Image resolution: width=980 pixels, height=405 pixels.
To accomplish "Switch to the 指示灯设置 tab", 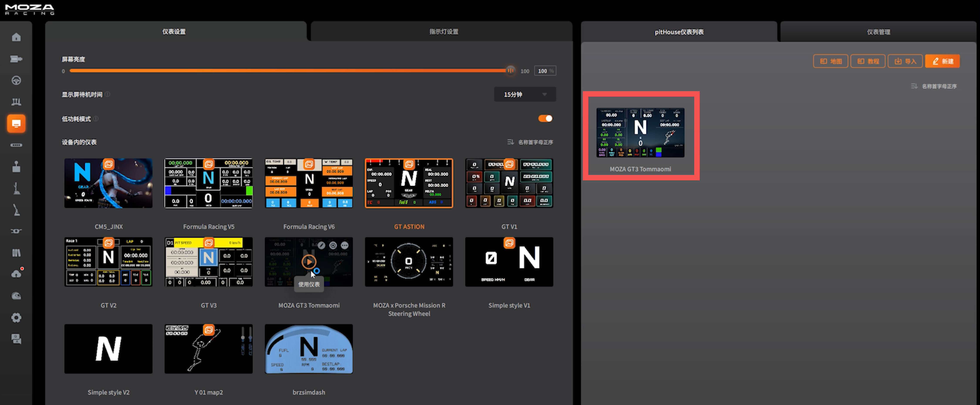I will click(443, 32).
